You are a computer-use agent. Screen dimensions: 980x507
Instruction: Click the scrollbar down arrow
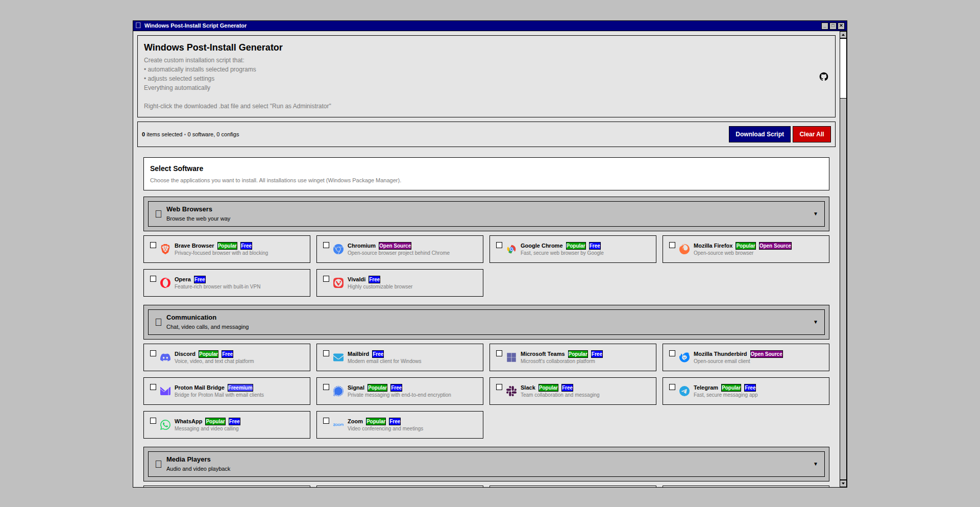pyautogui.click(x=843, y=483)
